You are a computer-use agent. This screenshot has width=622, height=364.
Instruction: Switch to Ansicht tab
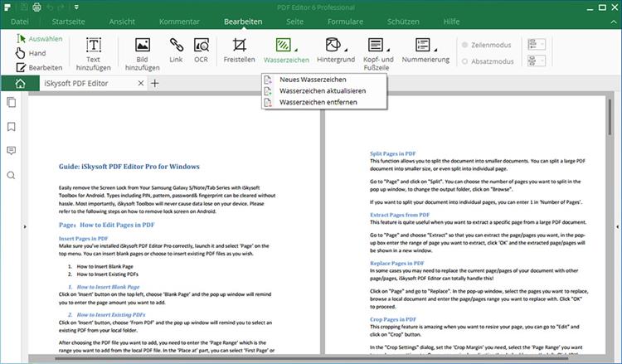122,22
